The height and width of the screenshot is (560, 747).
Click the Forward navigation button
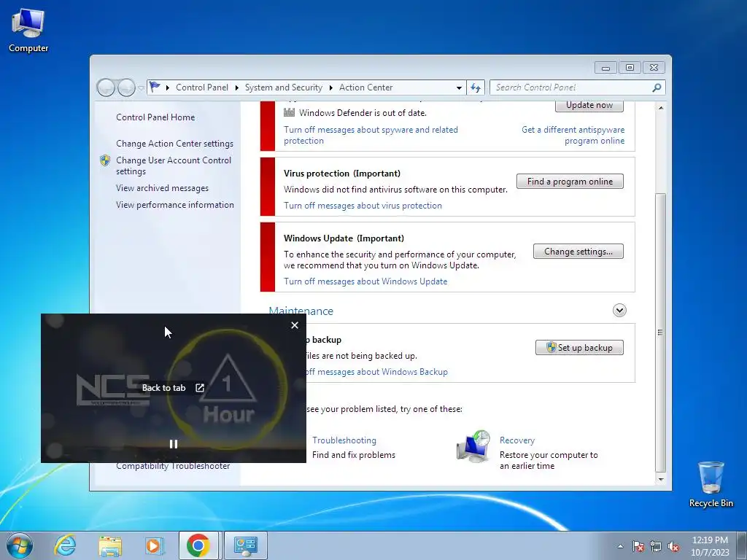126,87
